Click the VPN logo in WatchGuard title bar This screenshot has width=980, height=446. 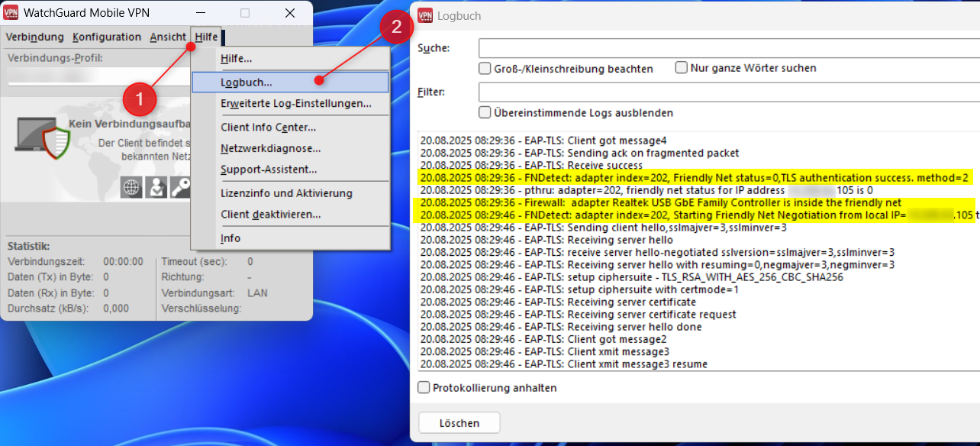pyautogui.click(x=11, y=13)
